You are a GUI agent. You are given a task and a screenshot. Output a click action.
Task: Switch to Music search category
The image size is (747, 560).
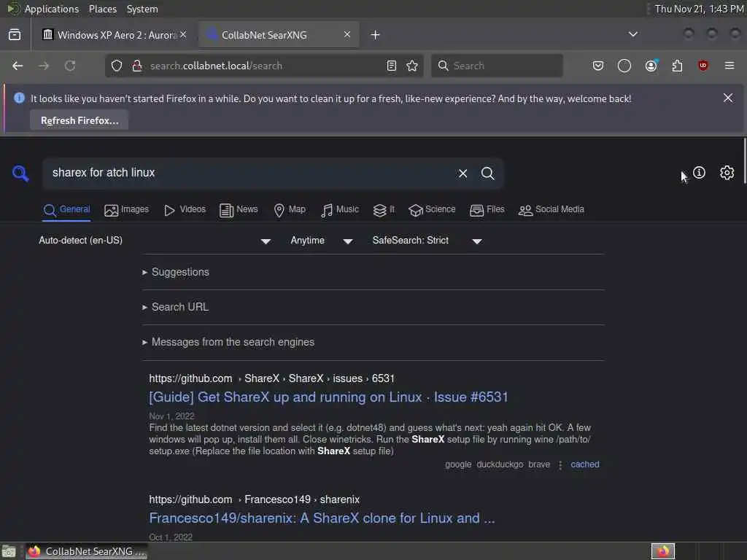click(x=340, y=209)
